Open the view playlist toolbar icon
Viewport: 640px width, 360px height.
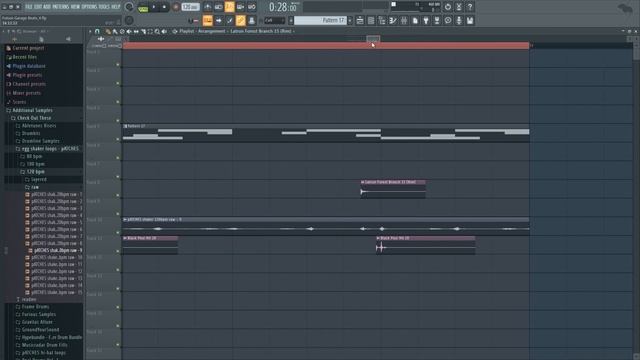(360, 20)
